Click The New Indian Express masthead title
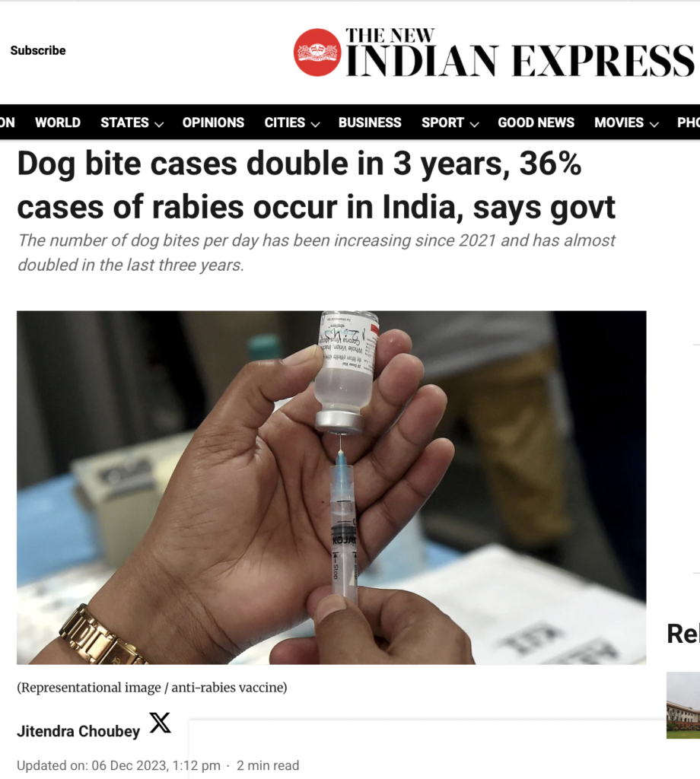 [520, 52]
